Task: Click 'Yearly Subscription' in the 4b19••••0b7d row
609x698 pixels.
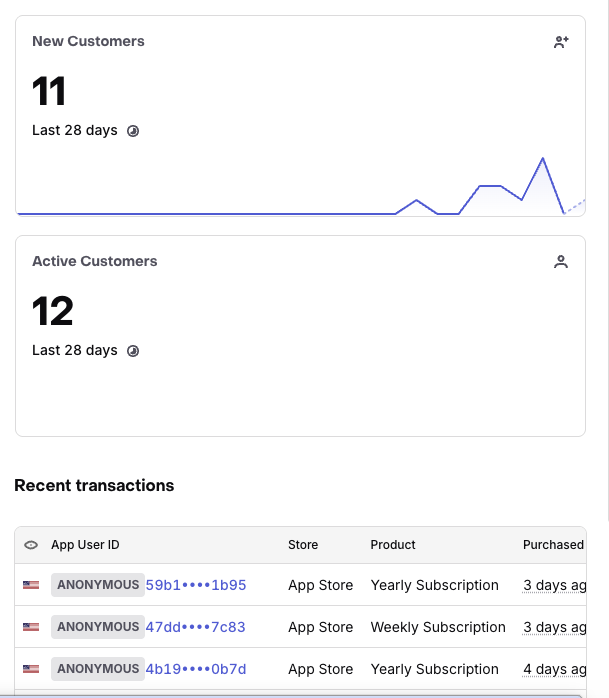Action: click(434, 669)
